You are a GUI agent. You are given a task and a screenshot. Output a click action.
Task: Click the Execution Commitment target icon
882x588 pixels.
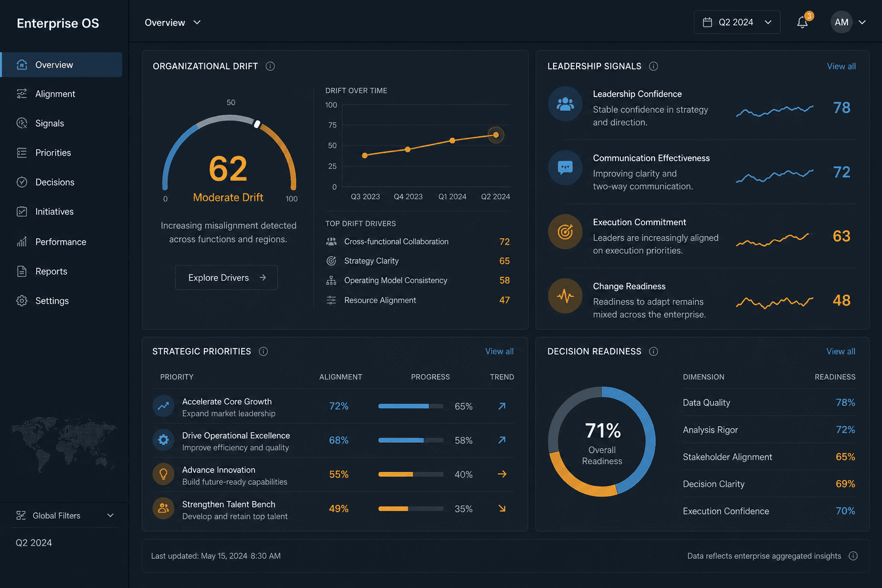(x=566, y=232)
